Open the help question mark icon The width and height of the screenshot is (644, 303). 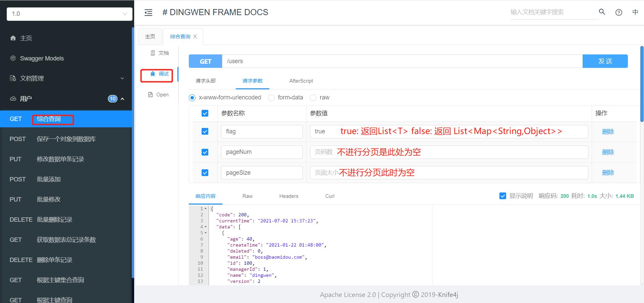click(x=619, y=12)
